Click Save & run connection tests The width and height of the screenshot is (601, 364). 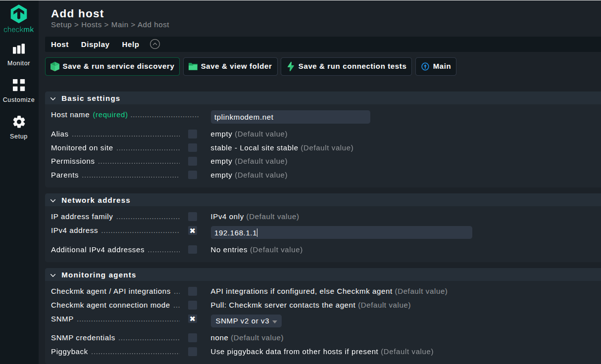point(346,66)
